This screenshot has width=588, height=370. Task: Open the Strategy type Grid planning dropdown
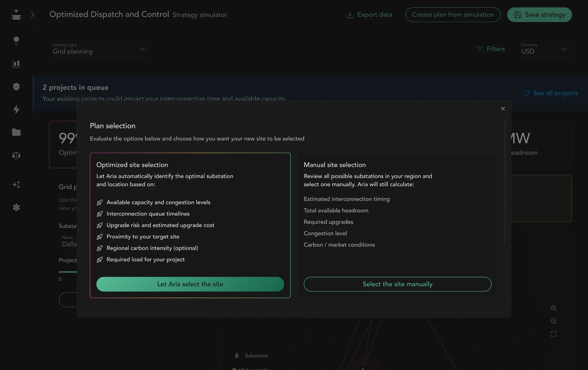pos(99,49)
